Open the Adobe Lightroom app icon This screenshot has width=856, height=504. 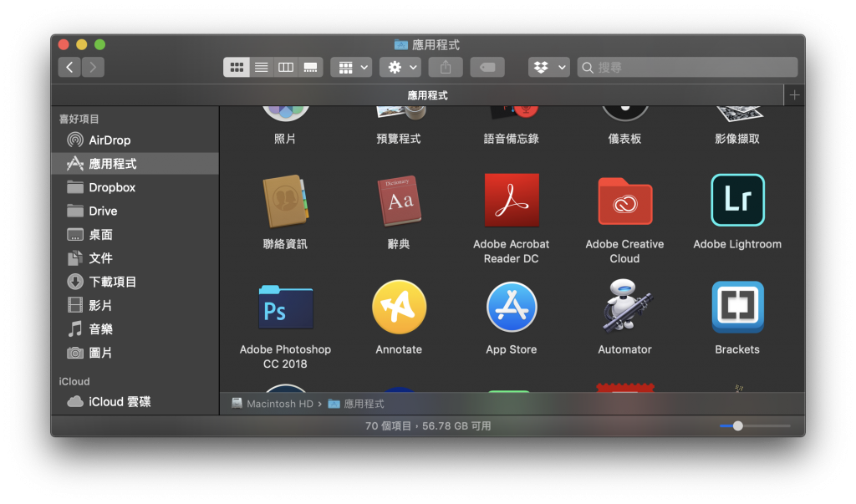pos(737,200)
